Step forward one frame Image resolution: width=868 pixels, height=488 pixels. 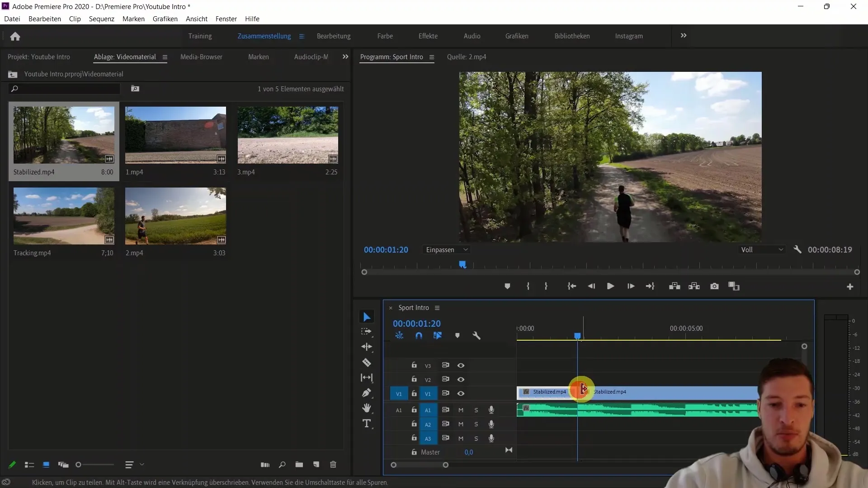click(631, 286)
